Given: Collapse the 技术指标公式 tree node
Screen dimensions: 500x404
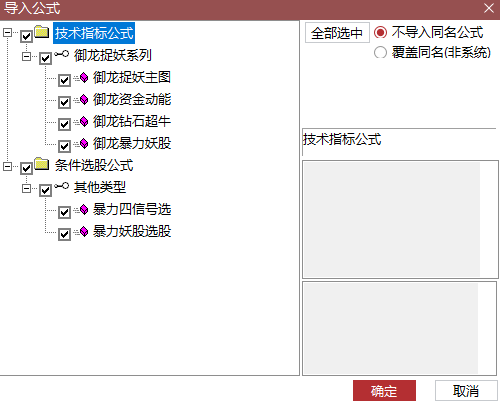Looking at the screenshot, I should (x=7, y=32).
